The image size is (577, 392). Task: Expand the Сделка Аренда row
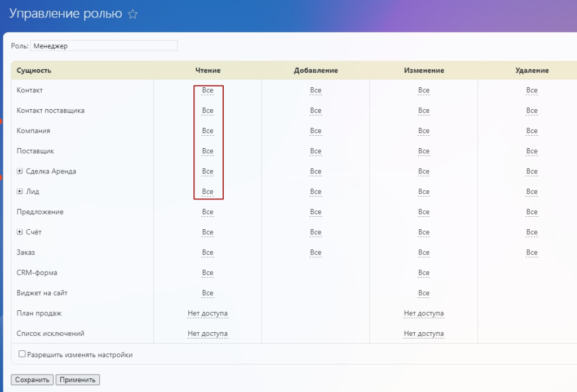pyautogui.click(x=20, y=171)
